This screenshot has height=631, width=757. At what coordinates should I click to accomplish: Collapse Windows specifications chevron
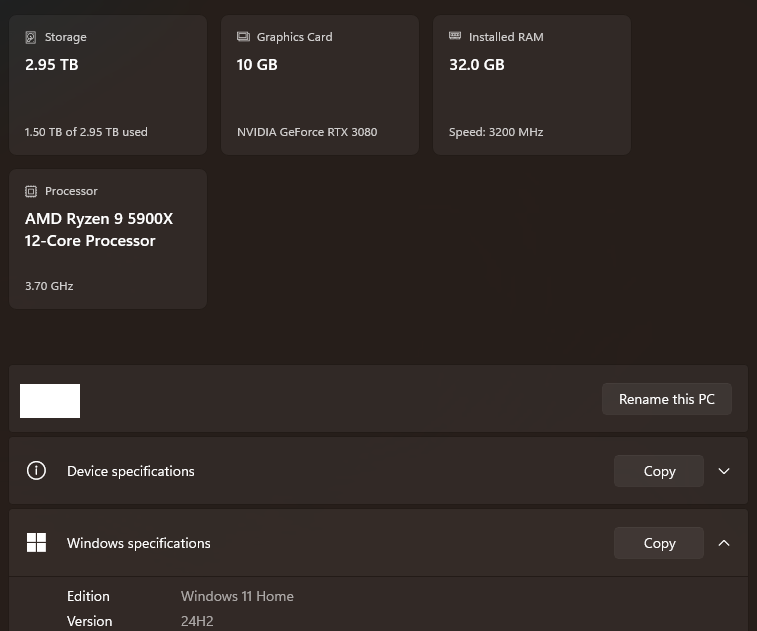pos(724,543)
